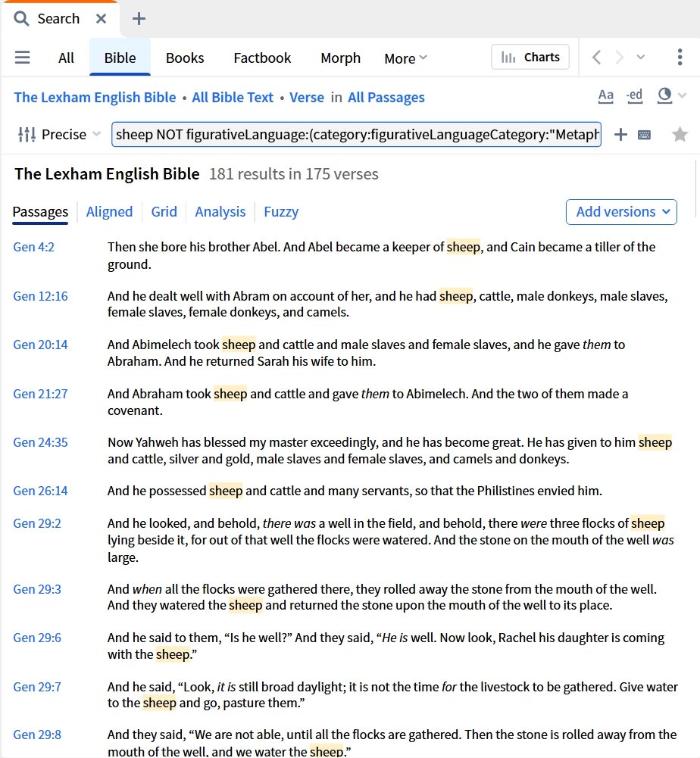Change The Lexham English Bible resource link
Viewport: 700px width, 758px height.
pos(95,97)
